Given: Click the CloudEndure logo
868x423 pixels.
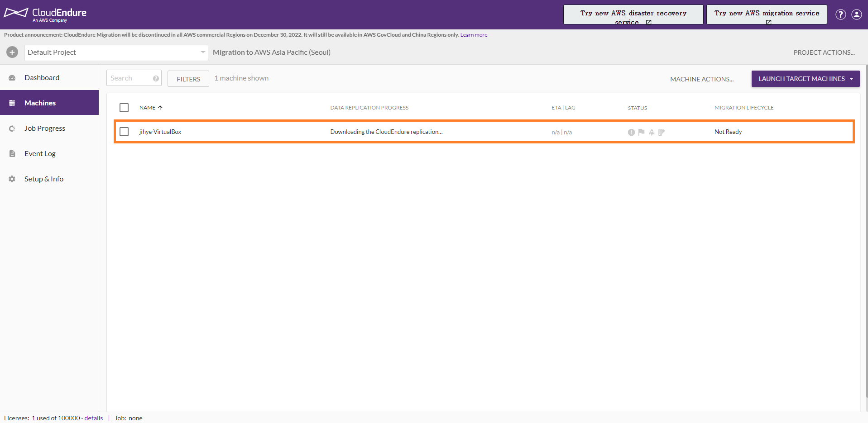Looking at the screenshot, I should click(45, 14).
